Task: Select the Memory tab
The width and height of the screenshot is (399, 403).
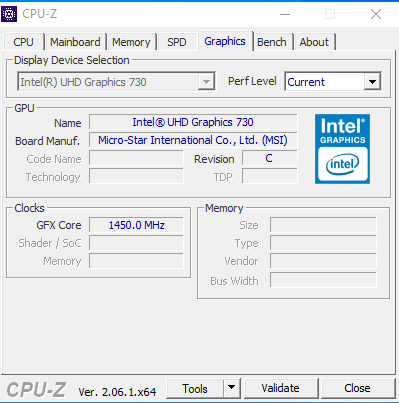Action: (x=131, y=42)
